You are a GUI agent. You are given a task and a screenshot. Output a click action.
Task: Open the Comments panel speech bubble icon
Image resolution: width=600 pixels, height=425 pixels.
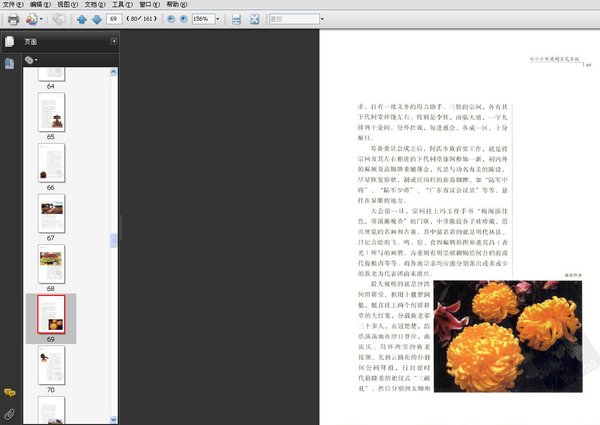click(9, 393)
